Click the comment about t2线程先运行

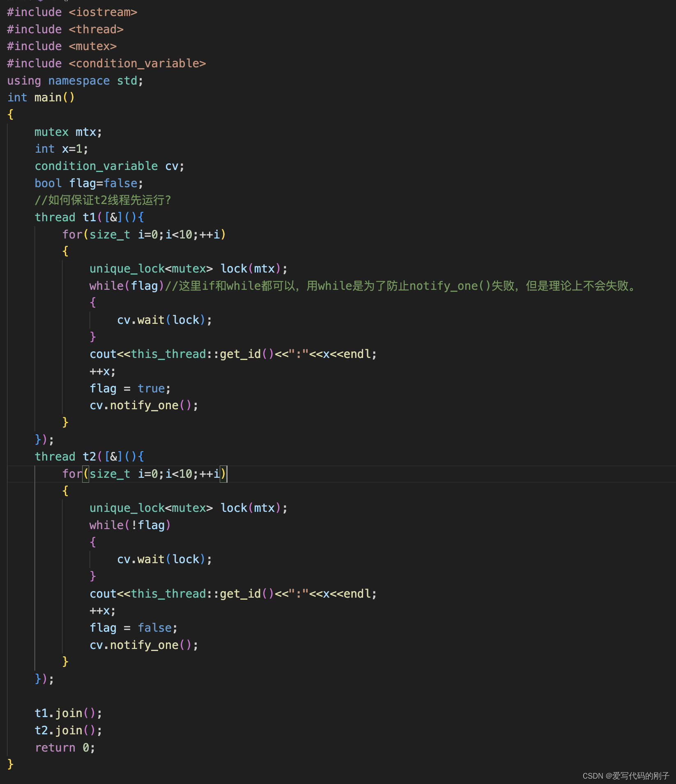coord(103,200)
